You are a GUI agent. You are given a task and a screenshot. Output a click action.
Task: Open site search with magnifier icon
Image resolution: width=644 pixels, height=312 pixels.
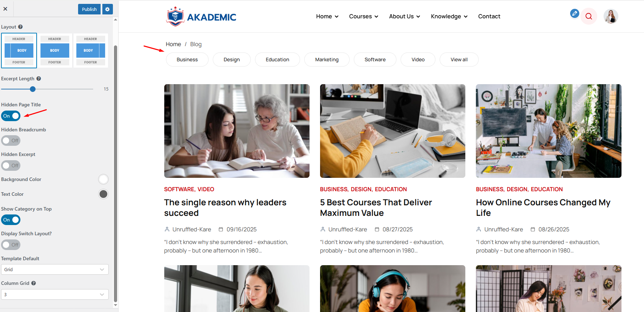589,16
